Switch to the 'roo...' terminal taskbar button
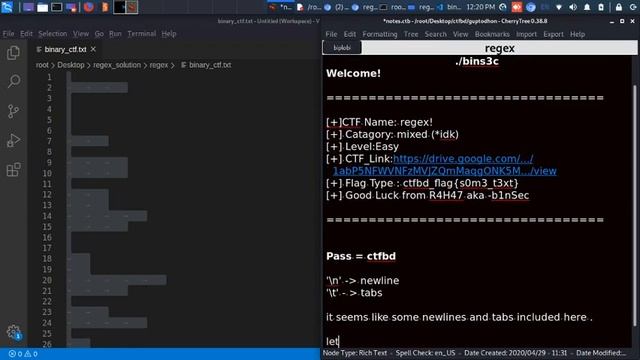 (x=393, y=7)
